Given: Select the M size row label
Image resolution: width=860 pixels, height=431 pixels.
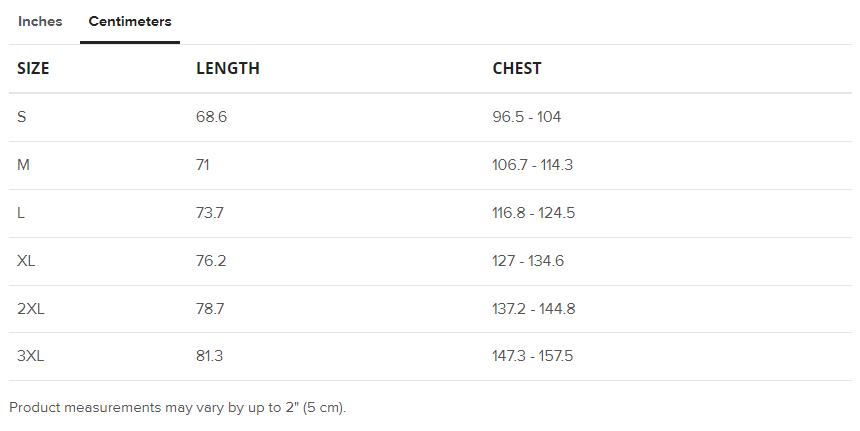Looking at the screenshot, I should coord(24,165).
